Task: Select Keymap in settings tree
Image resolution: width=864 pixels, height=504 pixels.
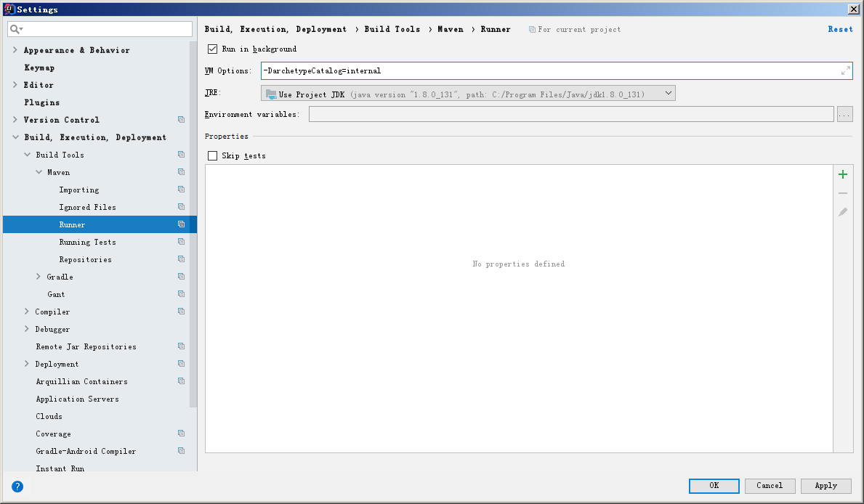Action: coord(39,68)
